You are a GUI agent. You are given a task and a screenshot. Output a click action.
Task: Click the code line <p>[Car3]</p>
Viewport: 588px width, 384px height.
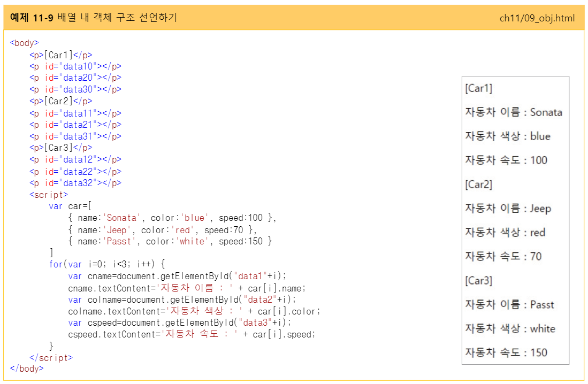[61, 148]
